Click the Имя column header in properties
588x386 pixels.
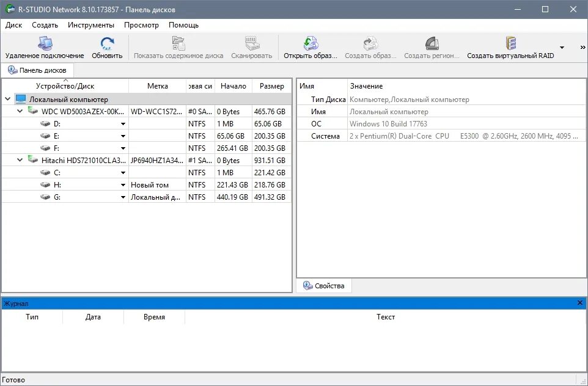(x=322, y=86)
